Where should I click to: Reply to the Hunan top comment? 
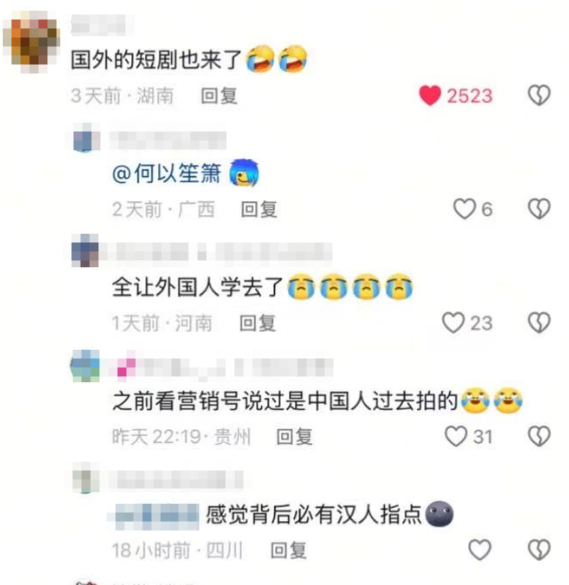coord(219,96)
